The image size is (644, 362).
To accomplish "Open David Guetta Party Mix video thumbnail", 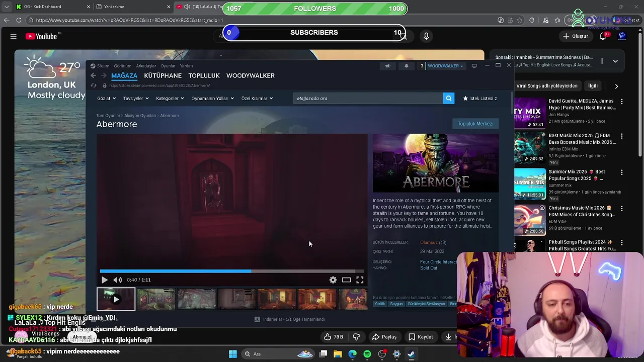I will coord(530,114).
